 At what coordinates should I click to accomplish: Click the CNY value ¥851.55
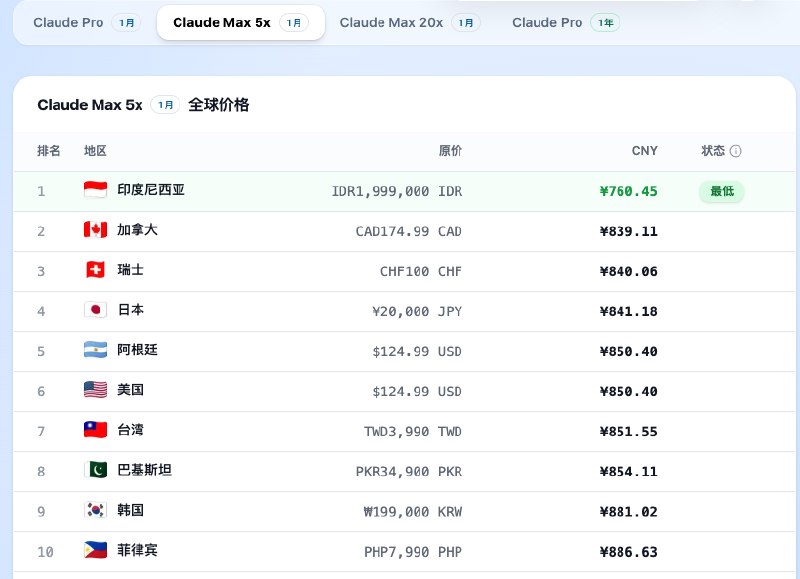pos(629,432)
